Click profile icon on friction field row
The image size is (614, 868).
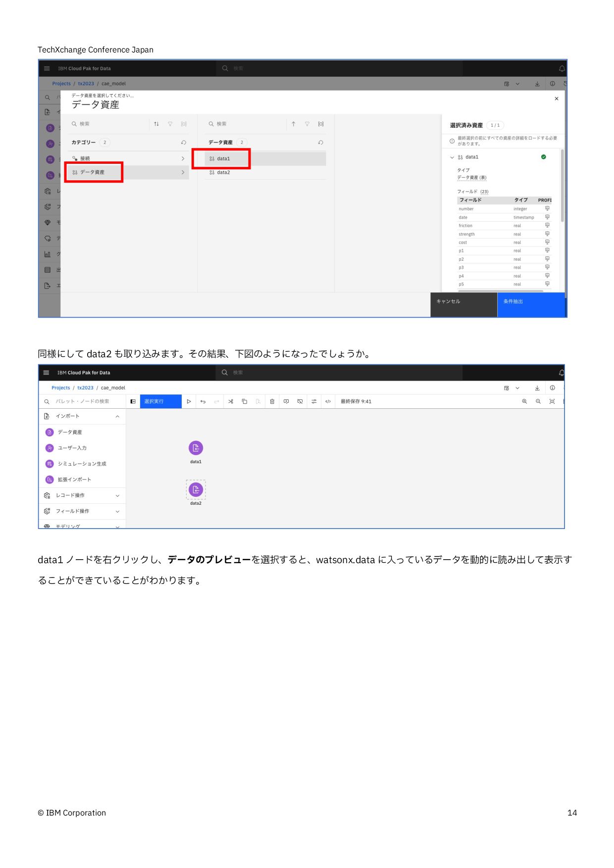coord(547,225)
